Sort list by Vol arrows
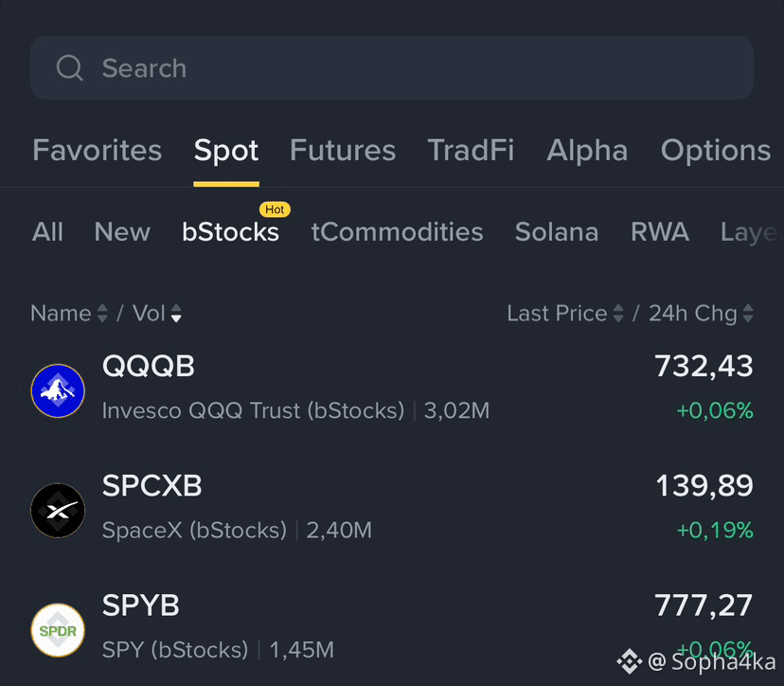 coord(176,314)
